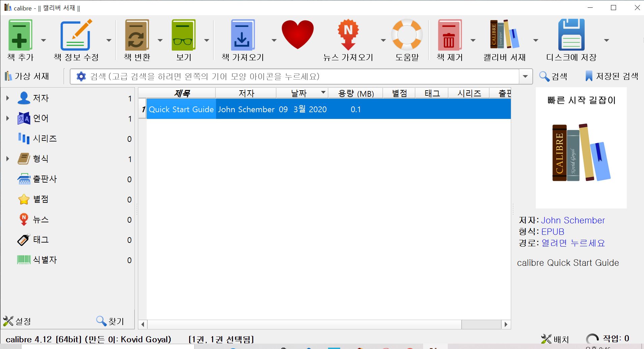This screenshot has width=644, height=349.
Task: Sort by the 저자 (Author) column header
Action: (x=246, y=93)
